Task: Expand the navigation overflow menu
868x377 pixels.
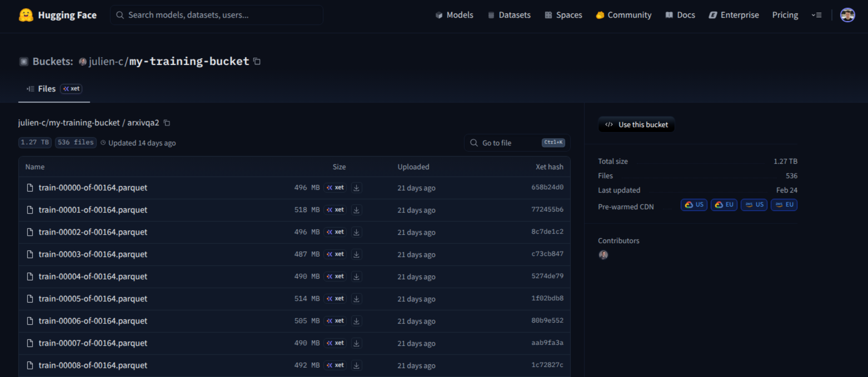Action: click(816, 15)
